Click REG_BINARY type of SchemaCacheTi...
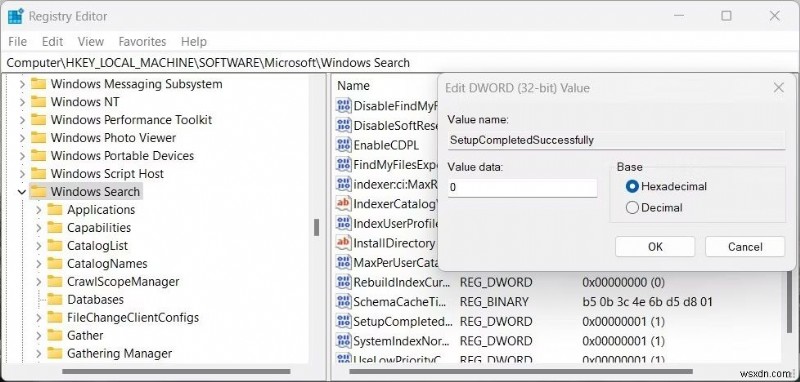 [494, 301]
